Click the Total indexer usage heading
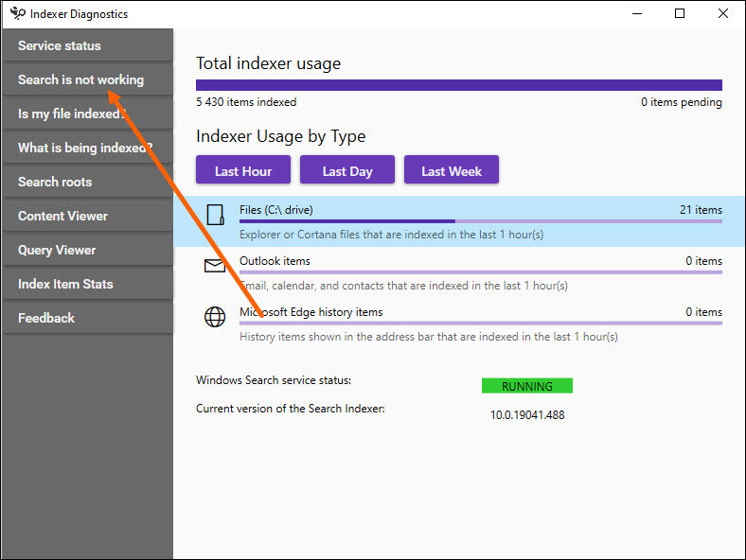746x560 pixels. pos(268,63)
